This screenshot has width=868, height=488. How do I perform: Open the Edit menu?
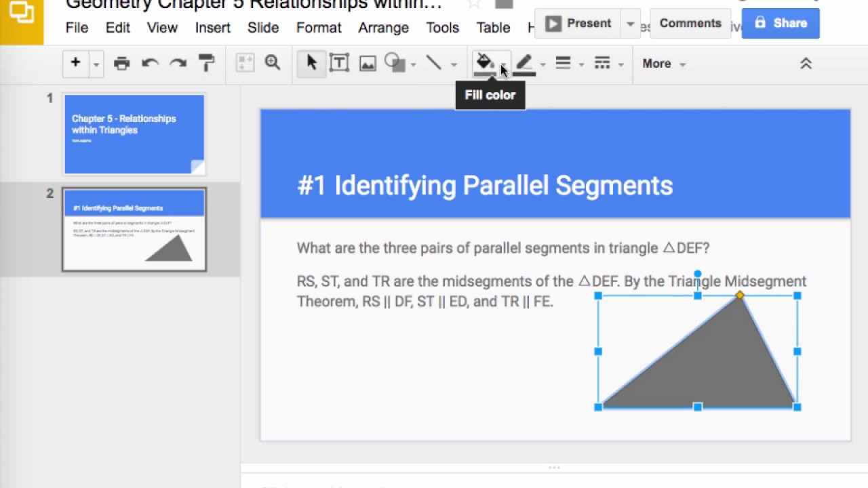117,28
